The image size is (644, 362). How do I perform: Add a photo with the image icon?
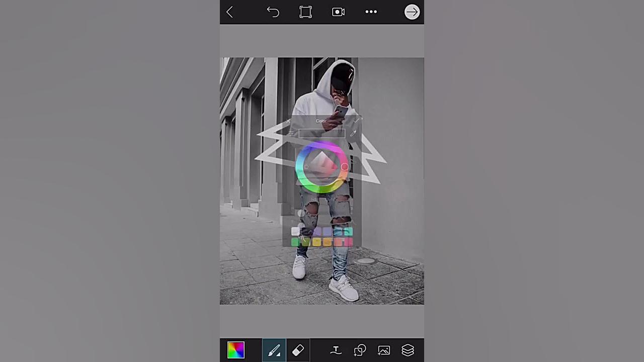[384, 350]
